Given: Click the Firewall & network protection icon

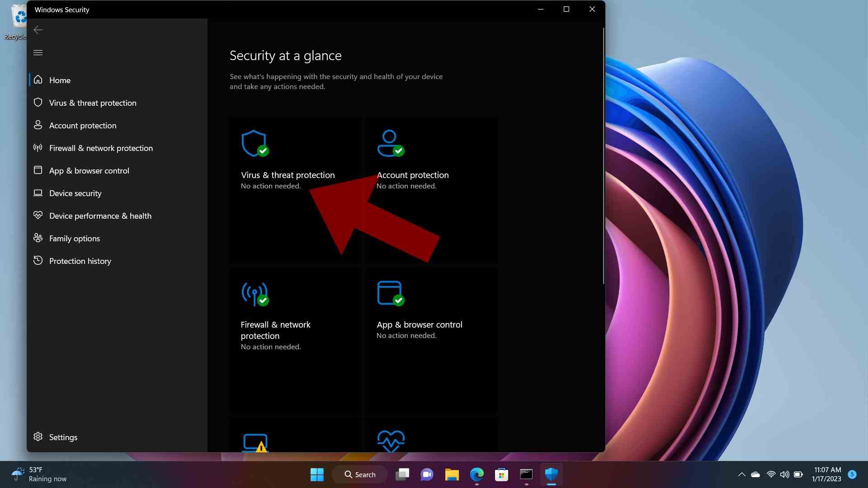Looking at the screenshot, I should click(255, 292).
